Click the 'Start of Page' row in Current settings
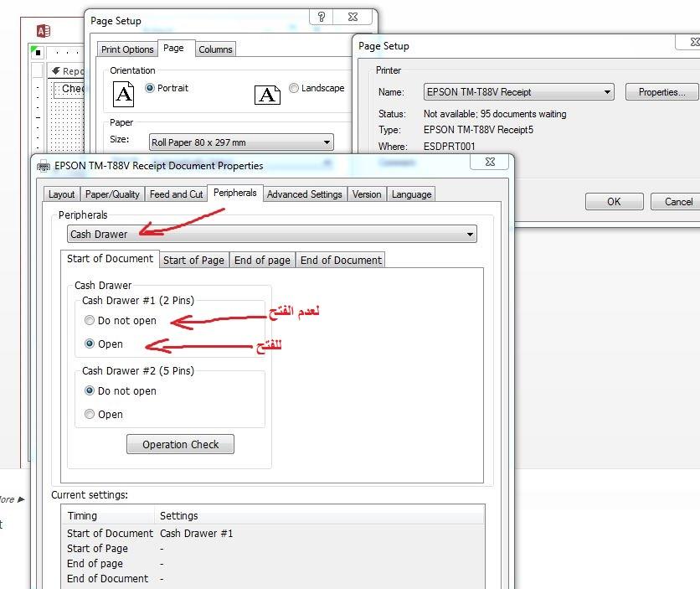The image size is (700, 589). point(273,549)
